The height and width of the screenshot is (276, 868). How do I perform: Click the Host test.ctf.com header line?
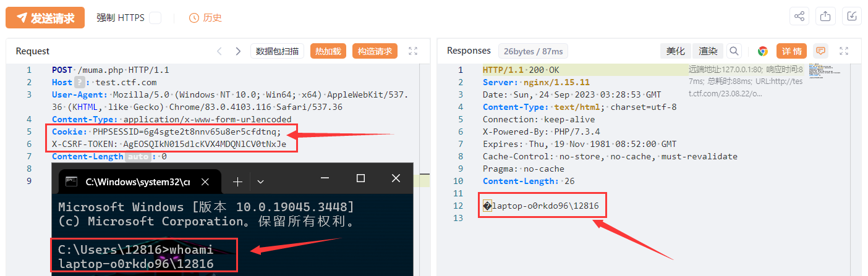click(x=104, y=82)
